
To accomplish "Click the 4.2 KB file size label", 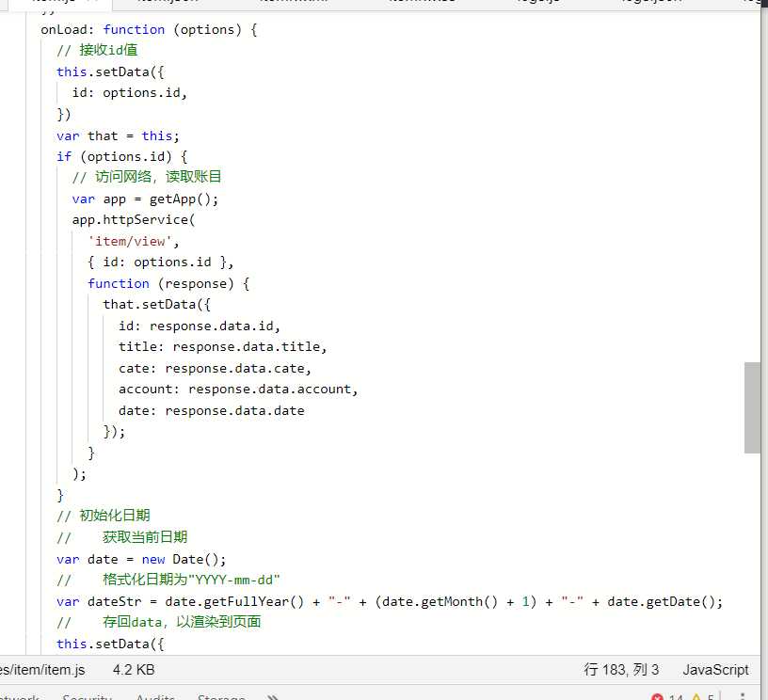I will point(134,670).
